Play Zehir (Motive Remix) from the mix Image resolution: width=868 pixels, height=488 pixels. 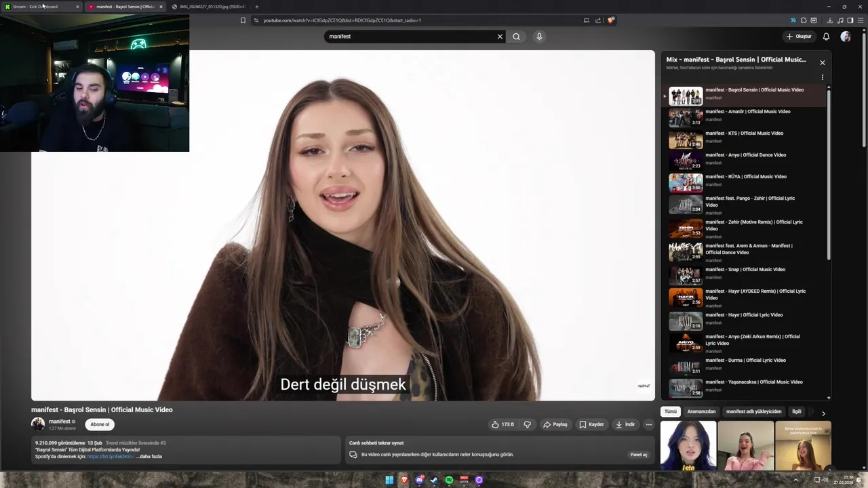click(744, 228)
